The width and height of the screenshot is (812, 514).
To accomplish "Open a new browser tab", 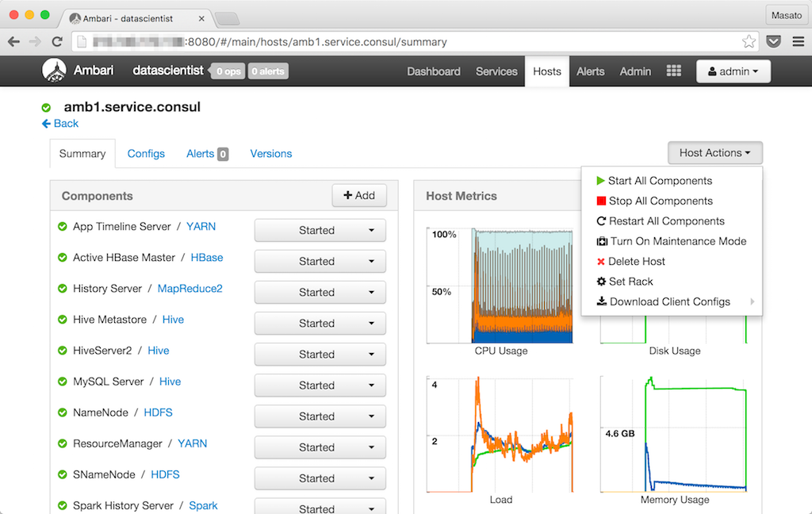I will [227, 19].
